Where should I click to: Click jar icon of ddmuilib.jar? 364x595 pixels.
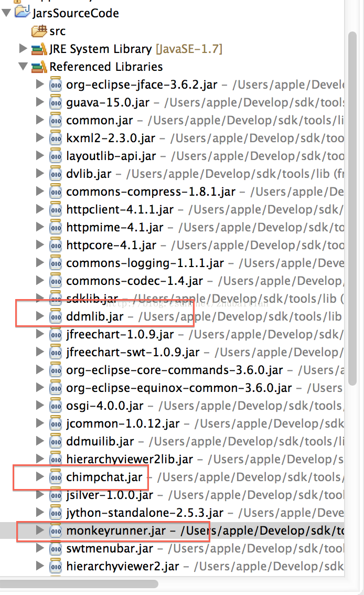point(56,441)
